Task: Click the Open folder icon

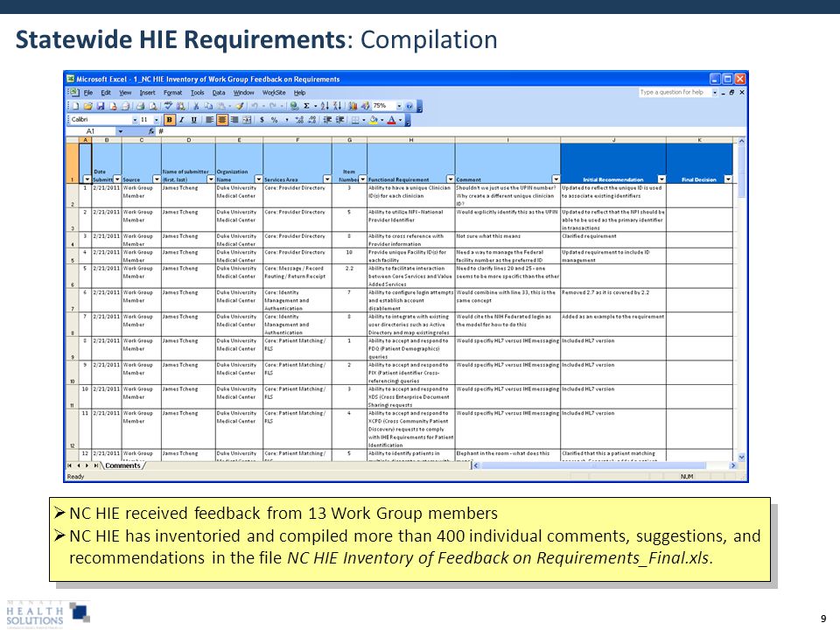Action: [87, 106]
